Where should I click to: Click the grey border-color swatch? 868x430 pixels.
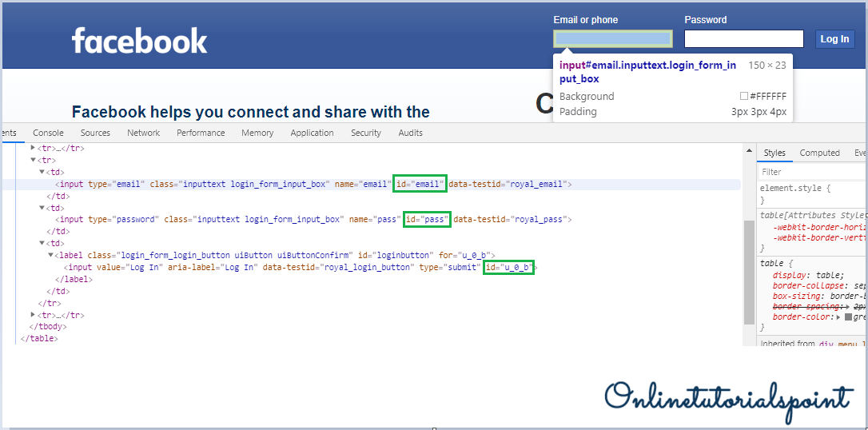coord(848,317)
